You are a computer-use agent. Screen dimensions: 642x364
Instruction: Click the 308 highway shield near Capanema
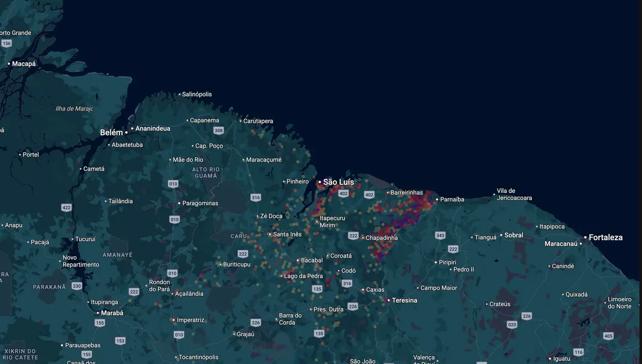(x=218, y=130)
